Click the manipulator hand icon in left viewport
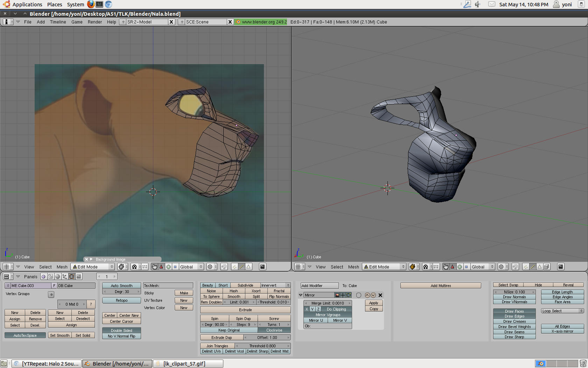 (154, 267)
